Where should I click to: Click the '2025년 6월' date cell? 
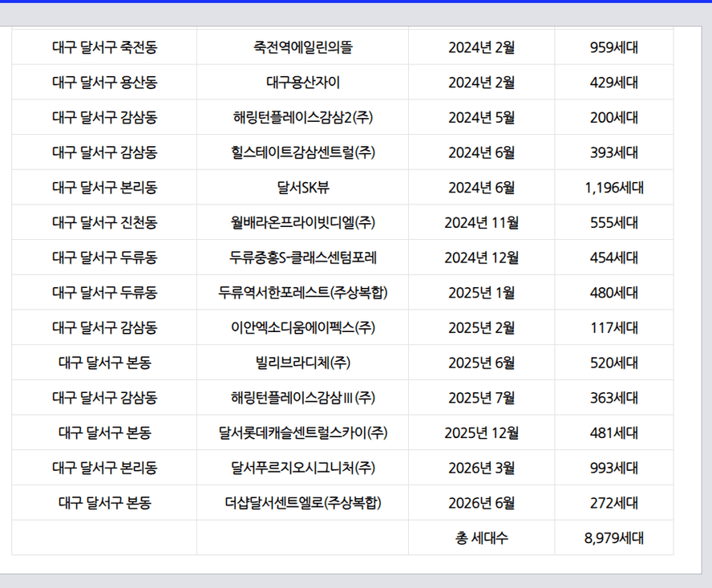[x=481, y=363]
